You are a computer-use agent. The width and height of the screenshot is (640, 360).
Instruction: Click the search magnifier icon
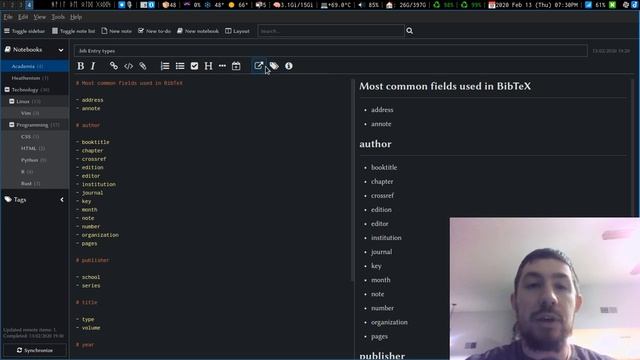[409, 31]
